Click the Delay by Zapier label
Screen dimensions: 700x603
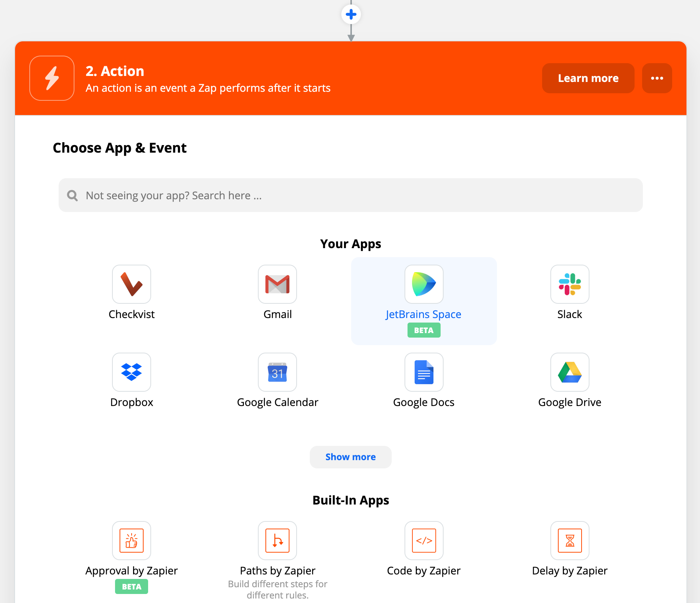click(570, 571)
